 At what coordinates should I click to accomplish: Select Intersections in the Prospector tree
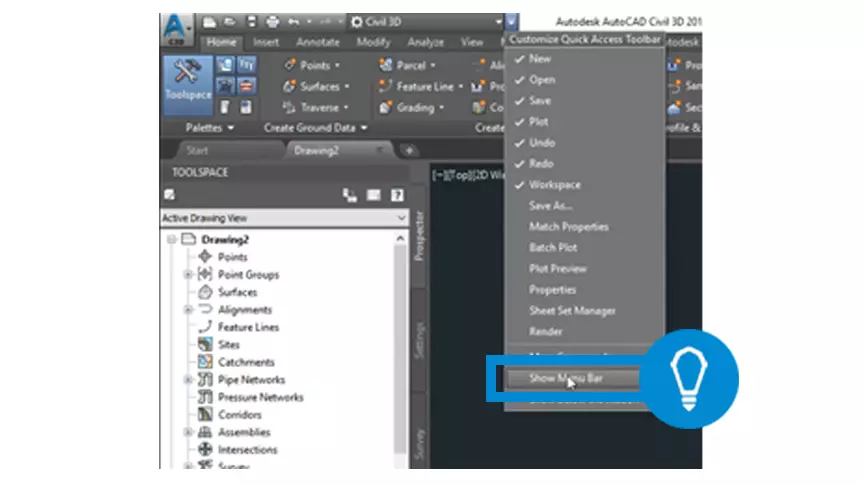247,450
